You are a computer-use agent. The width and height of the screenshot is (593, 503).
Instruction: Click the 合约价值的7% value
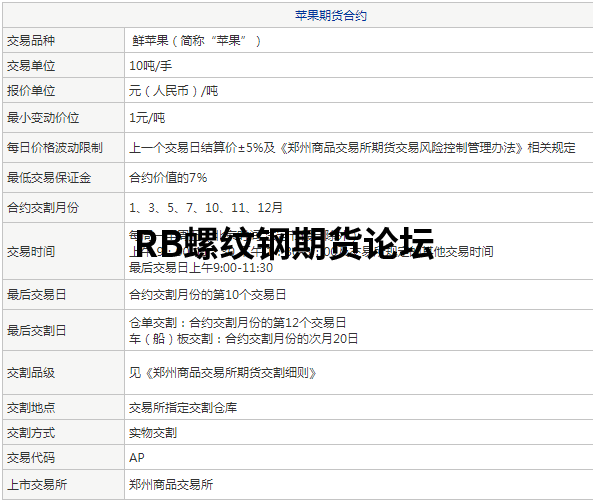pos(168,177)
